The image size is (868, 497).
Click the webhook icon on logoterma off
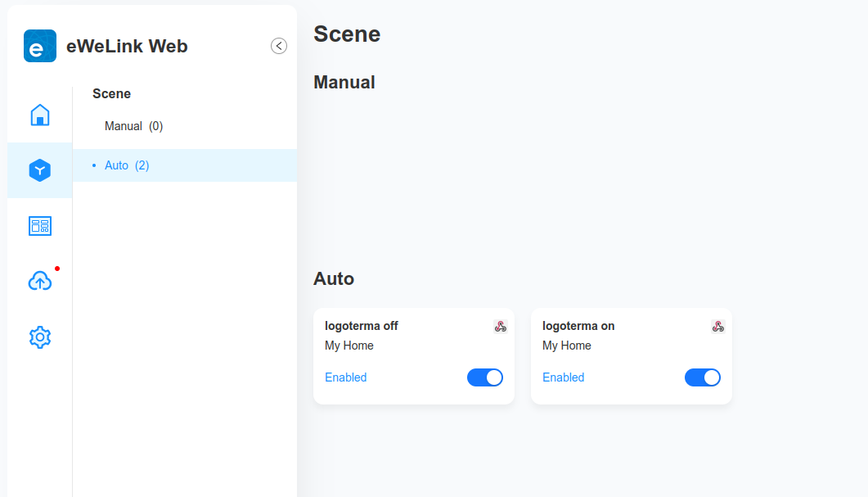coord(501,327)
